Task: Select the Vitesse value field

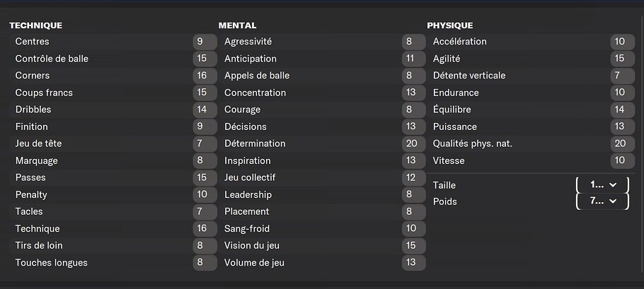Action: (x=623, y=160)
